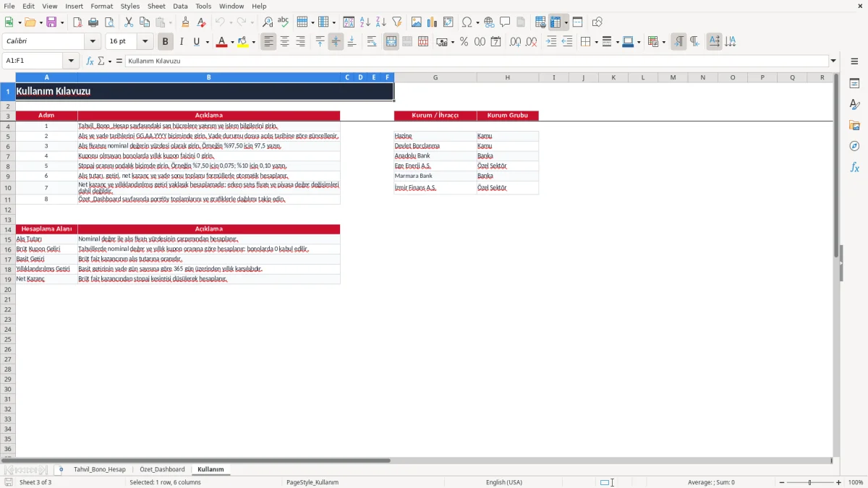This screenshot has width=868, height=488.
Task: Open the Function Wizard
Action: tap(90, 61)
